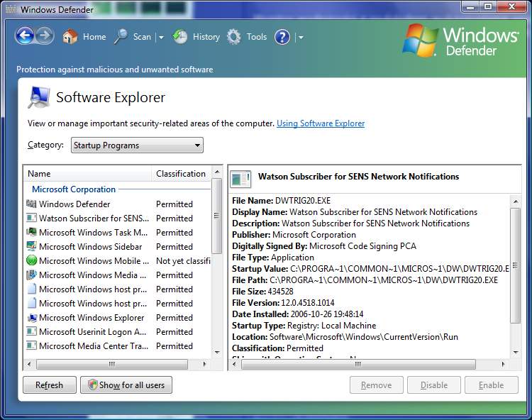Start a Scan from the toolbar

142,37
